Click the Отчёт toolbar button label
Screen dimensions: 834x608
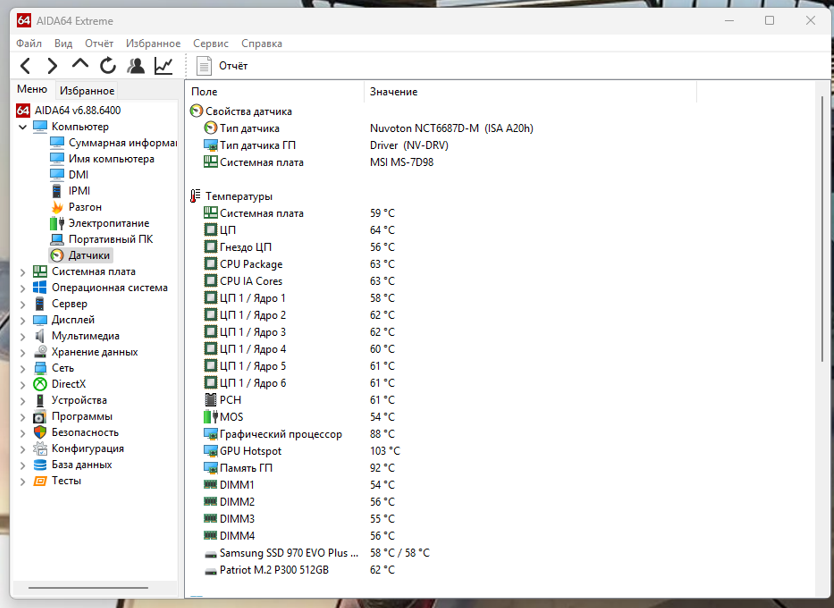click(233, 66)
